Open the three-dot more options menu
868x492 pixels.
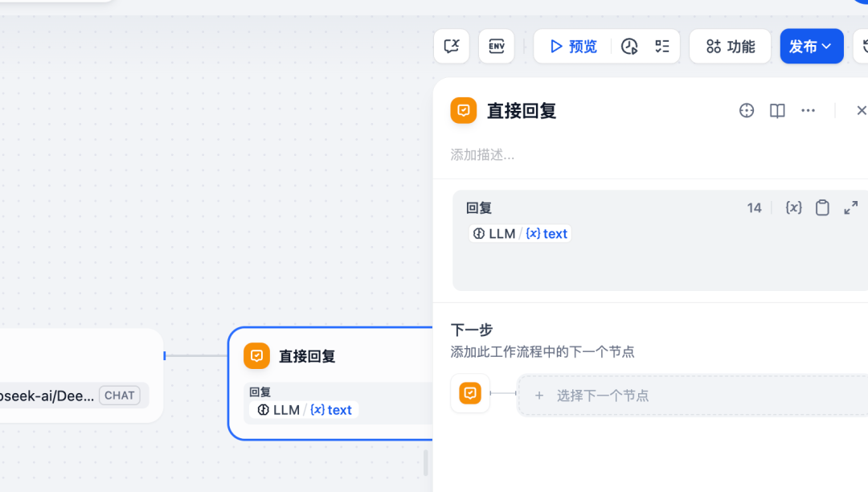pyautogui.click(x=809, y=110)
